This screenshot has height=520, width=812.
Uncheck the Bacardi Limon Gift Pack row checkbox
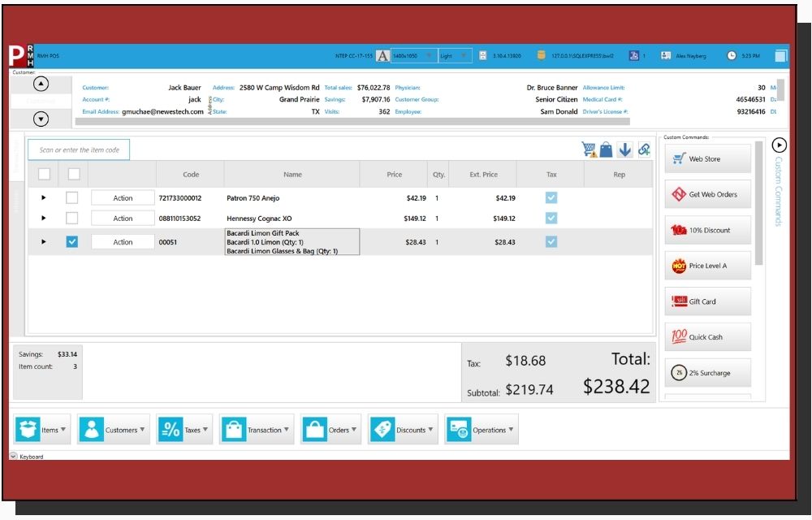(72, 242)
